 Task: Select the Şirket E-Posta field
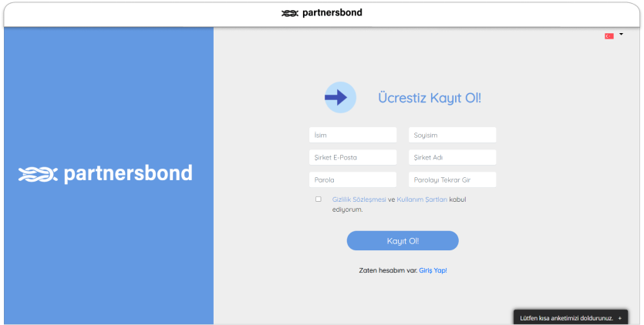(x=352, y=157)
